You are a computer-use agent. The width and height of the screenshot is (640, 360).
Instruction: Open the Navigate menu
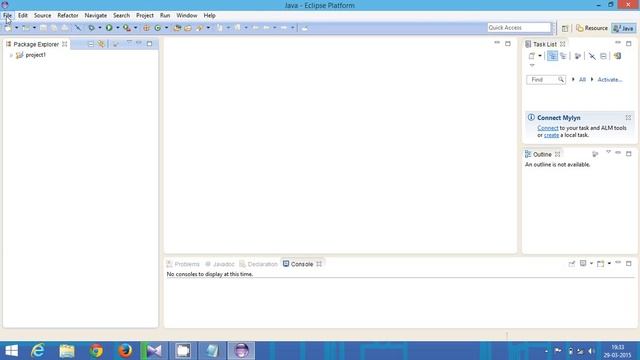pos(96,16)
